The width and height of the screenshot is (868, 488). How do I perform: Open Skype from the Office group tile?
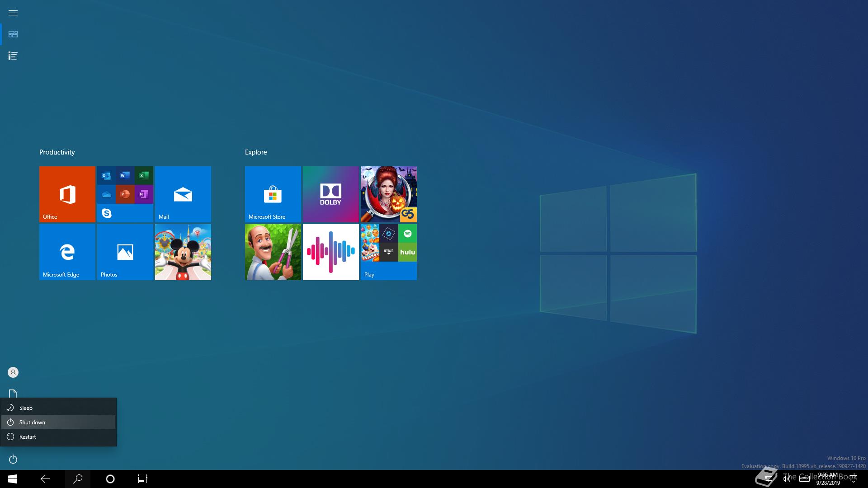click(x=106, y=213)
